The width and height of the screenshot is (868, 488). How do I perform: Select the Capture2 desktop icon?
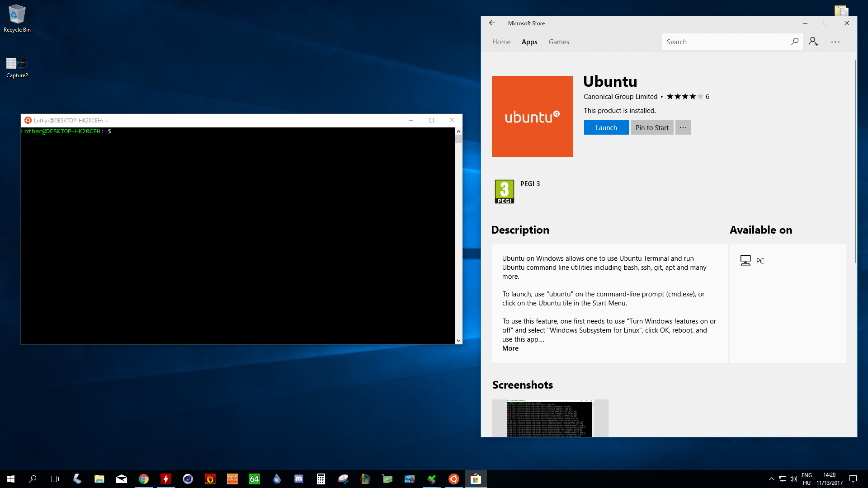point(17,67)
